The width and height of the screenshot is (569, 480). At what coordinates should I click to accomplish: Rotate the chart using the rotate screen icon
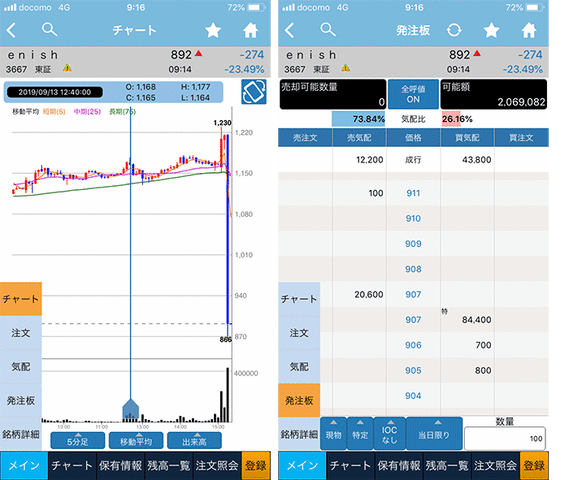(254, 92)
